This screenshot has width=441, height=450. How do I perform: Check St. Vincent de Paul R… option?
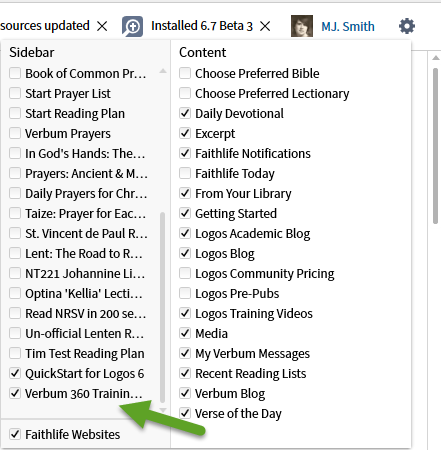(x=15, y=233)
